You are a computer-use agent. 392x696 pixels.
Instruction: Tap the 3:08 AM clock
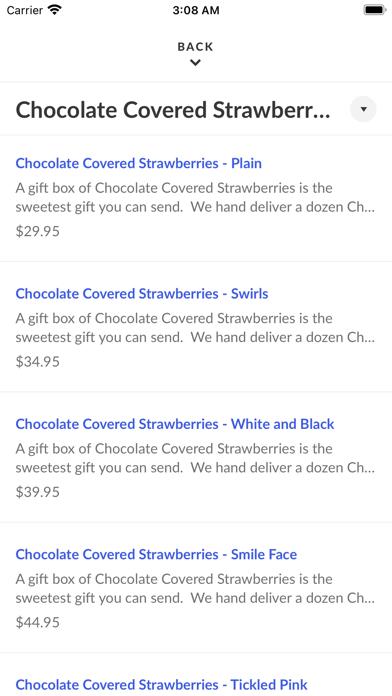[x=196, y=10]
